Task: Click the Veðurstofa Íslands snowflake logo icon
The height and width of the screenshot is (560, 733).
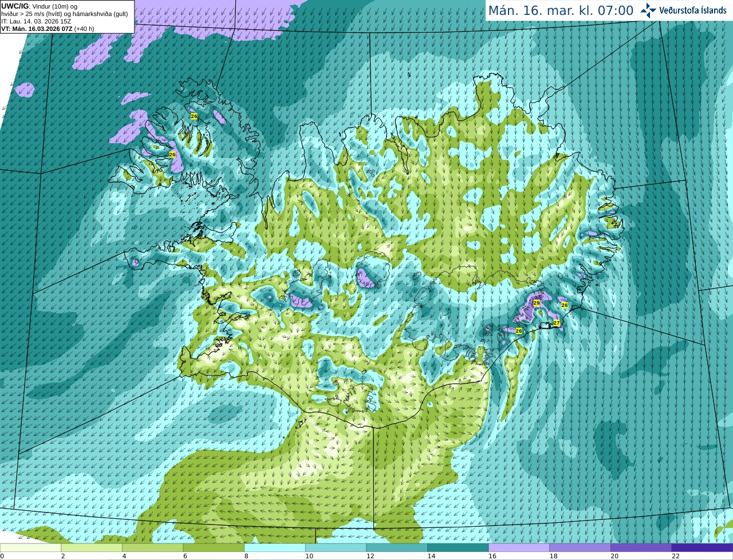Action: (x=648, y=10)
